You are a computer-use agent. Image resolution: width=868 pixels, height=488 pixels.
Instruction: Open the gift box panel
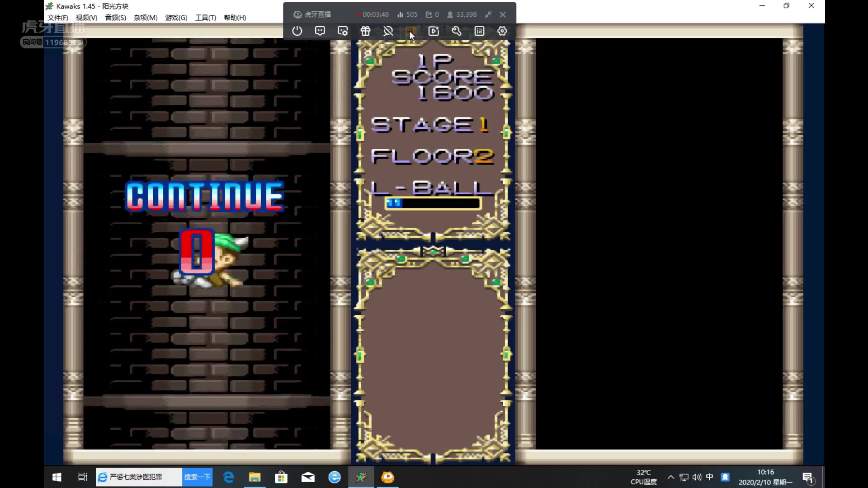point(365,31)
